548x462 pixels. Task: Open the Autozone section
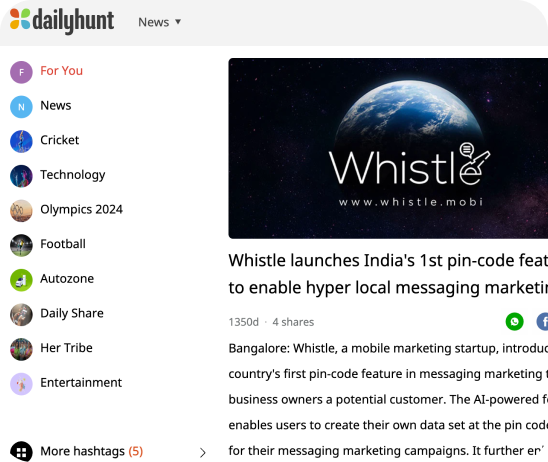[67, 278]
